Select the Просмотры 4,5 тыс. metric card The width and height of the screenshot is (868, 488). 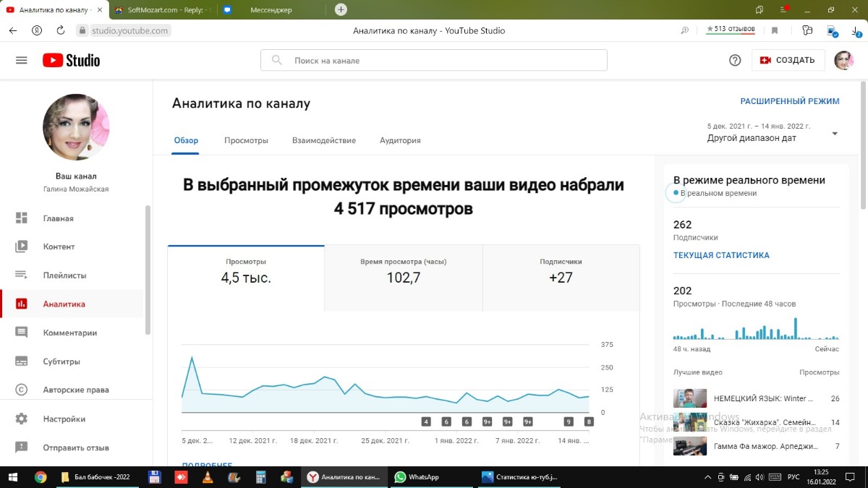246,278
